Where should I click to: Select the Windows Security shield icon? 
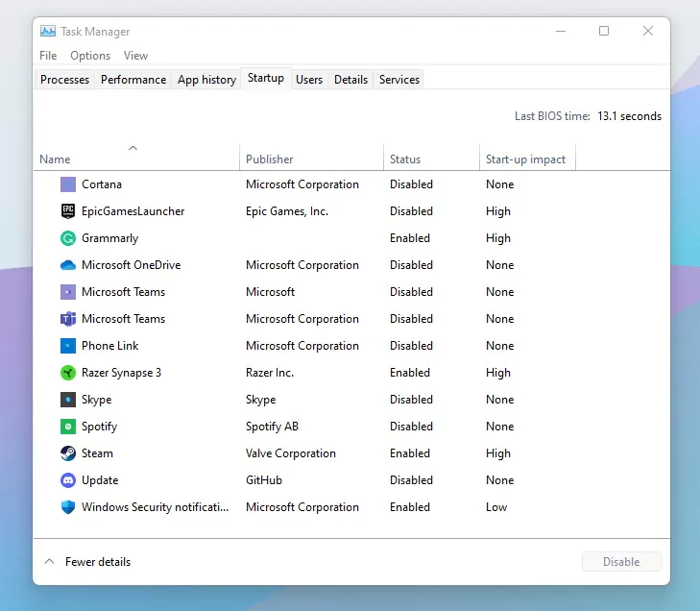[x=68, y=507]
